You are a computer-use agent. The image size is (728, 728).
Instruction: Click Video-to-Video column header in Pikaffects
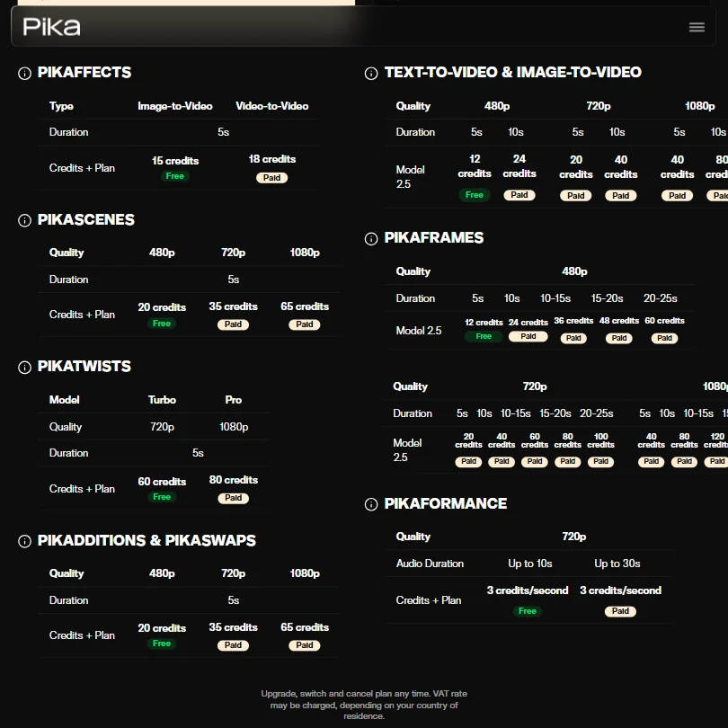271,106
